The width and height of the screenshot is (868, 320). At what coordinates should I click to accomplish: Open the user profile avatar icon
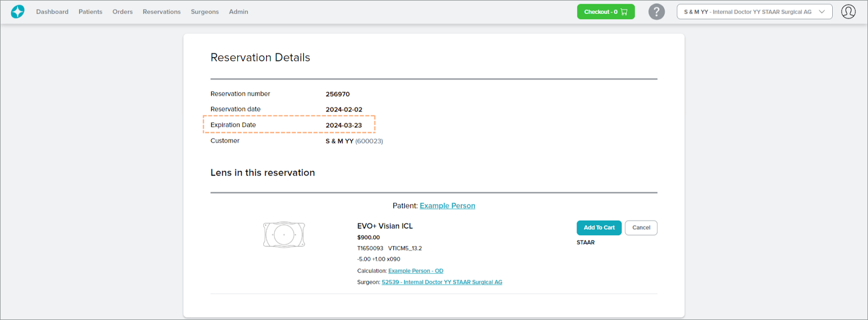pos(848,11)
